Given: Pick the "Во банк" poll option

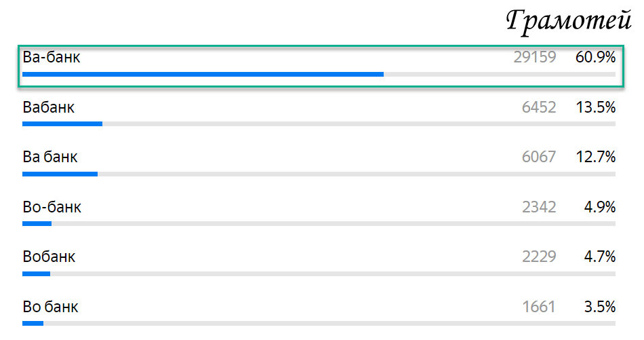Looking at the screenshot, I should 50,307.
